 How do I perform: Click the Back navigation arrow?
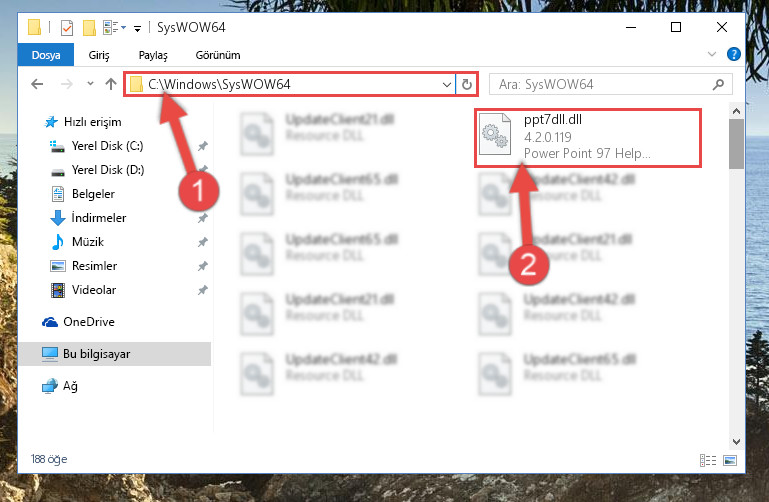37,84
